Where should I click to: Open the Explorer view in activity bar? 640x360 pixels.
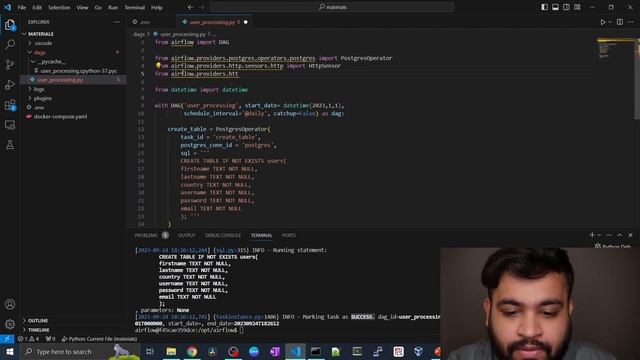(10, 25)
